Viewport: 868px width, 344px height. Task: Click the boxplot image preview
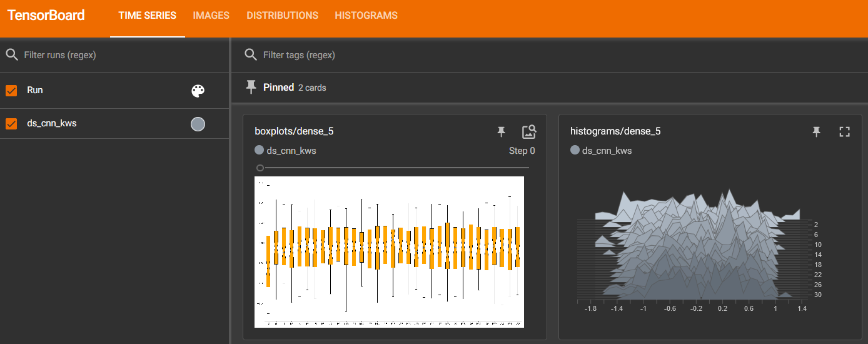click(x=389, y=251)
